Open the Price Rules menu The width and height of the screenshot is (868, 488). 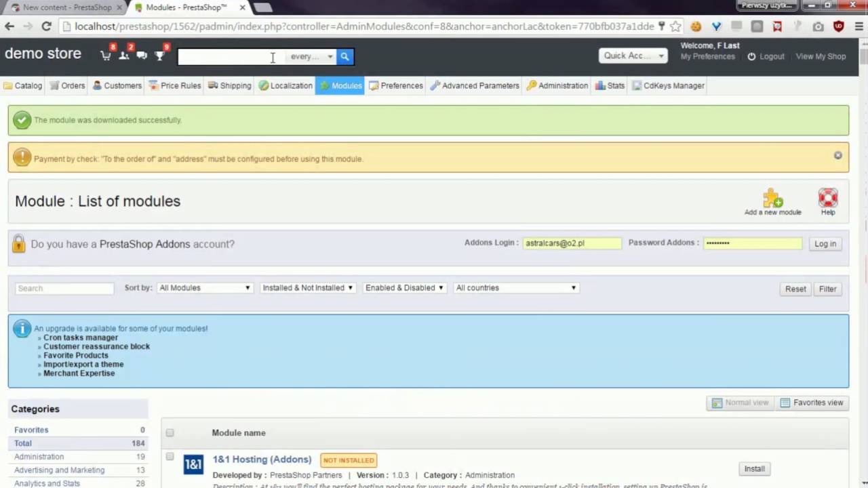(175, 85)
